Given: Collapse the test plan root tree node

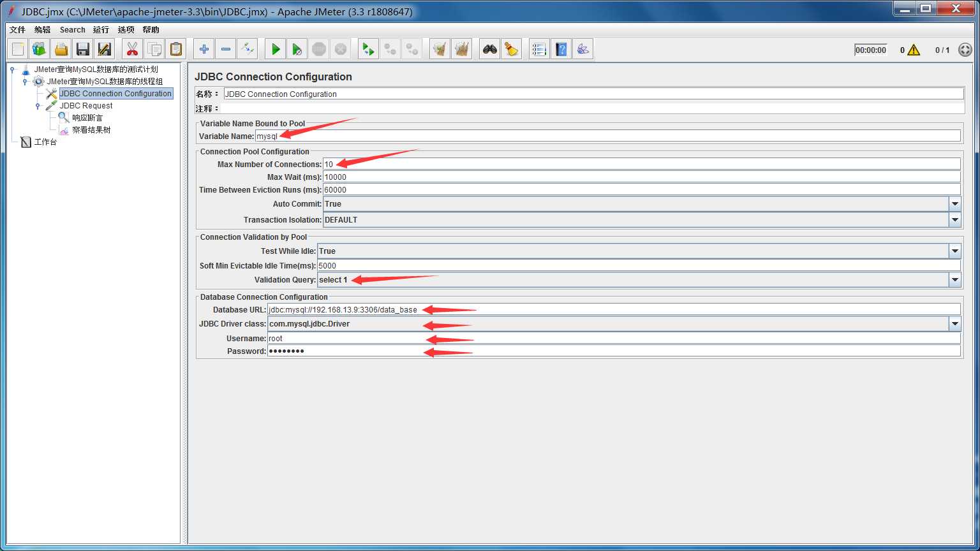Looking at the screenshot, I should coord(12,70).
